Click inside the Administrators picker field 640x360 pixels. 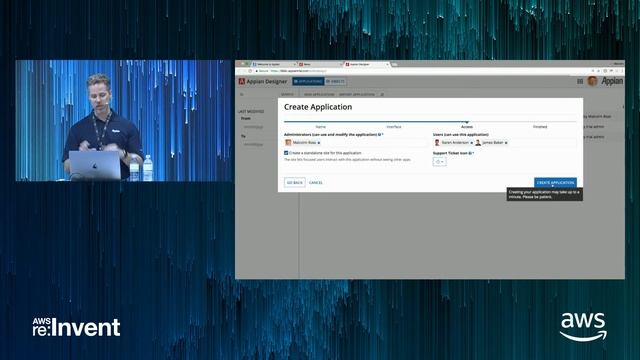coord(356,142)
